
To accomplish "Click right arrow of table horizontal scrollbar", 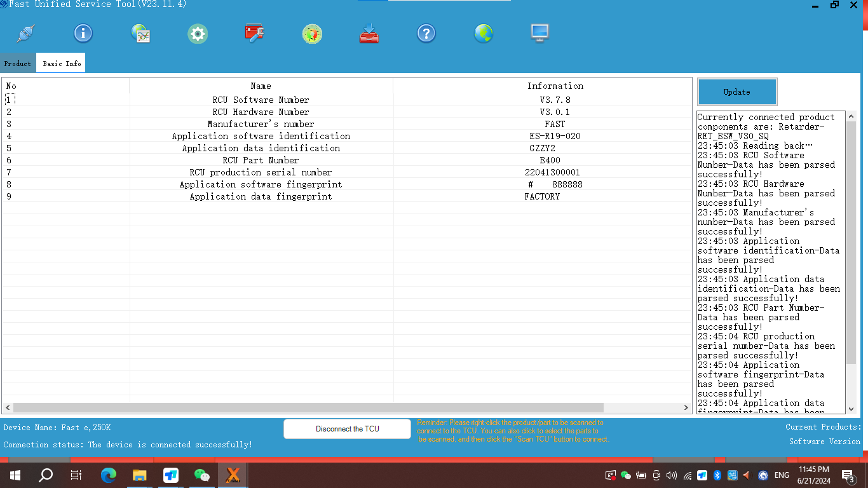I will [686, 408].
